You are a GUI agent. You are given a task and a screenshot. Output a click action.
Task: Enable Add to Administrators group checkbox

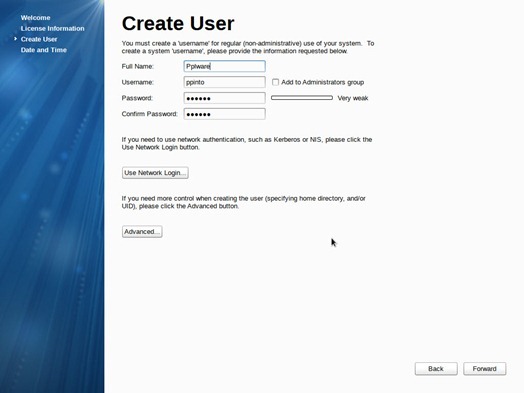(x=275, y=82)
